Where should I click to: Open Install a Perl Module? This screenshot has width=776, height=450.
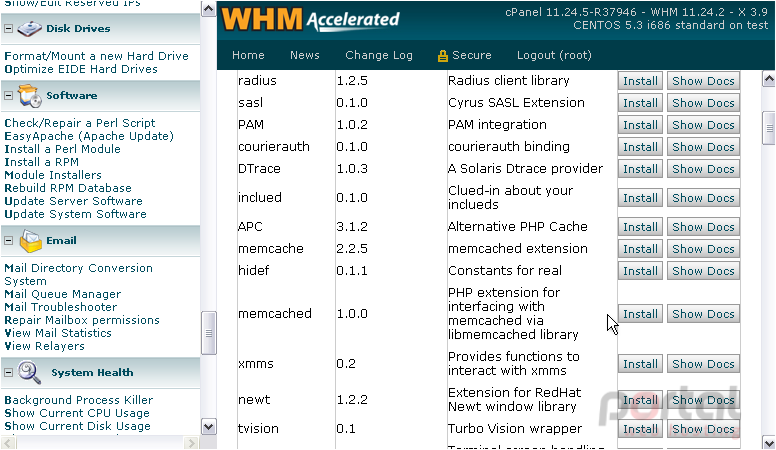tap(62, 149)
